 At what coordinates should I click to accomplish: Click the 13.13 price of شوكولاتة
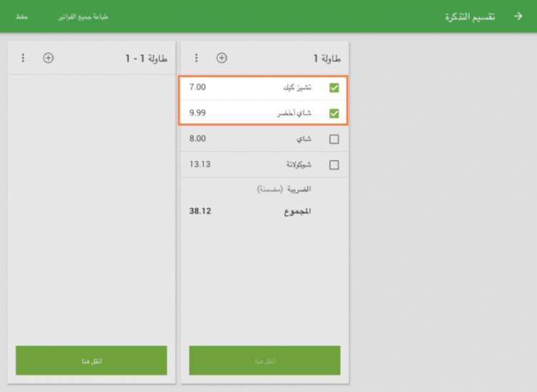click(x=200, y=165)
